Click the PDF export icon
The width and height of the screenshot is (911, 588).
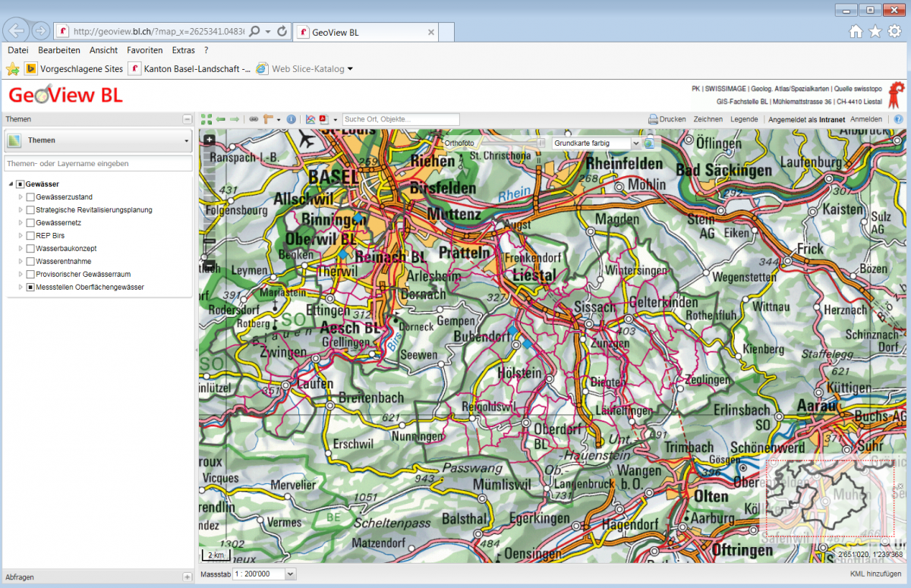[x=323, y=119]
